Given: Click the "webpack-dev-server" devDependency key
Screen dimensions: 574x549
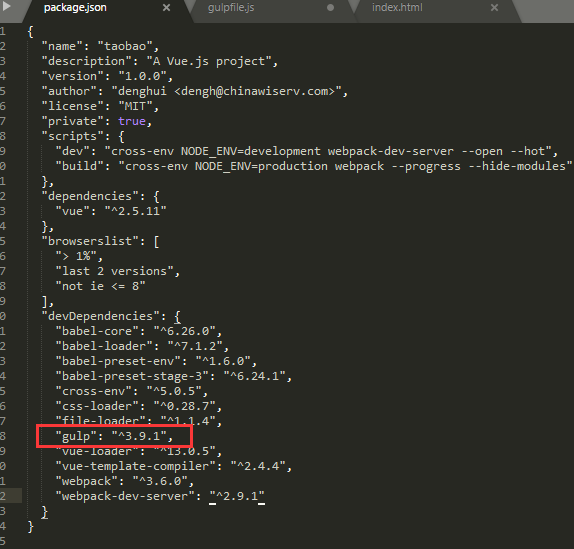Looking at the screenshot, I should point(125,496).
